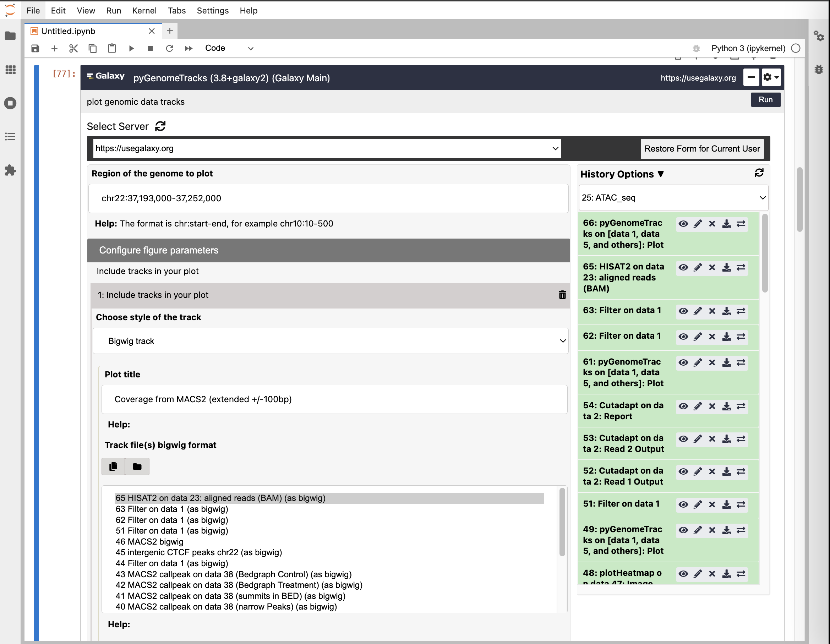
Task: Open the Edit menu
Action: (x=58, y=11)
